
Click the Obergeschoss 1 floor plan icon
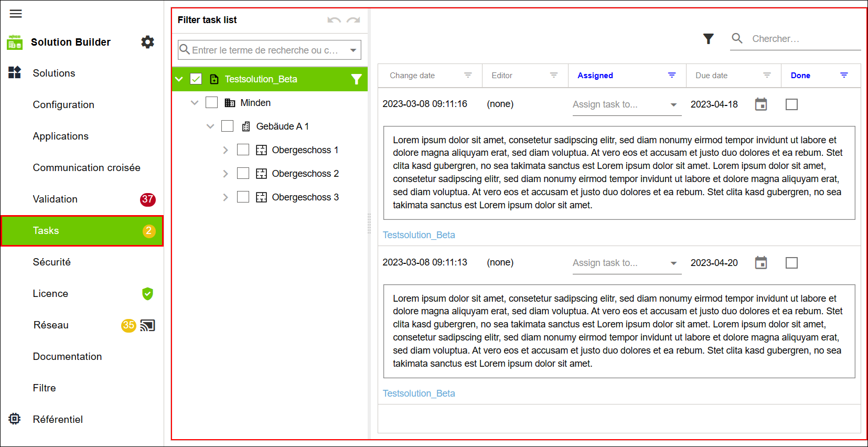pos(261,150)
